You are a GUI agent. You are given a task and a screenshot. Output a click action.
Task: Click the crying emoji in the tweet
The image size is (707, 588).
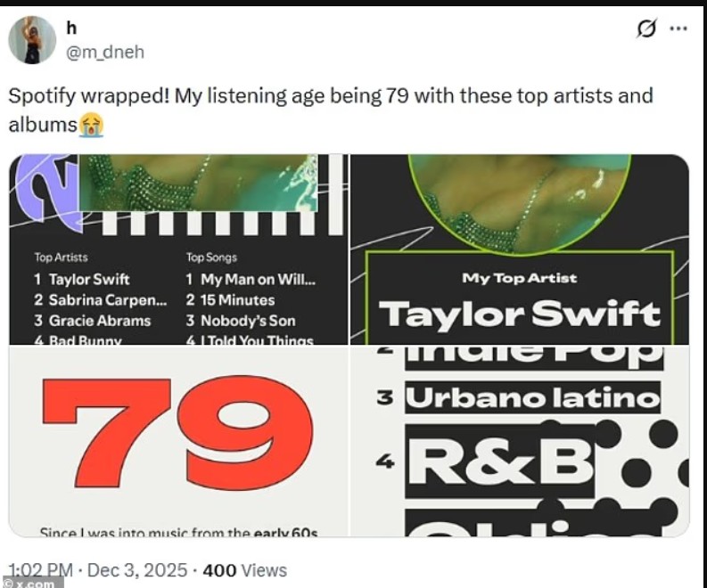pos(91,126)
